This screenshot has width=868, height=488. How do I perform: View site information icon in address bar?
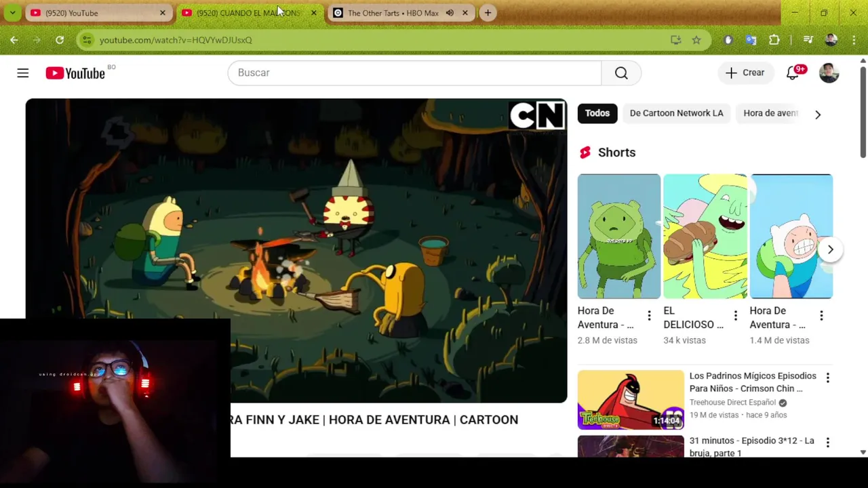[x=87, y=40]
